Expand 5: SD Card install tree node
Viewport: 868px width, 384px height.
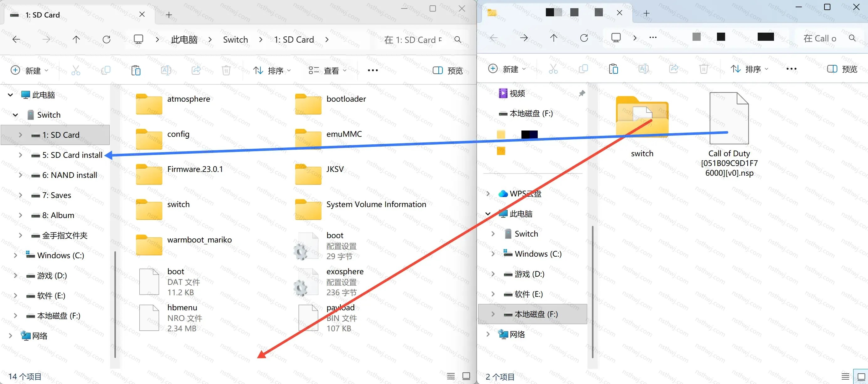pyautogui.click(x=20, y=155)
